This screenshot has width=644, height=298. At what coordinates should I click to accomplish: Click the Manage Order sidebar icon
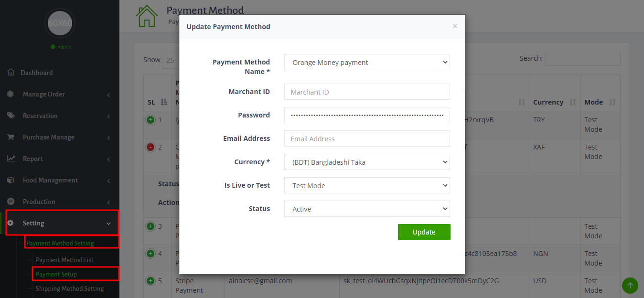11,94
